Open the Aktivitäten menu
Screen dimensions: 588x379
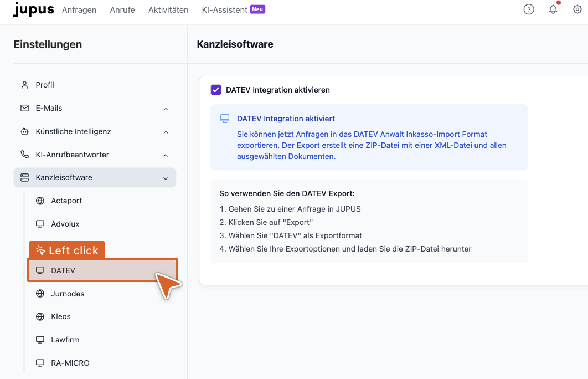tap(168, 10)
